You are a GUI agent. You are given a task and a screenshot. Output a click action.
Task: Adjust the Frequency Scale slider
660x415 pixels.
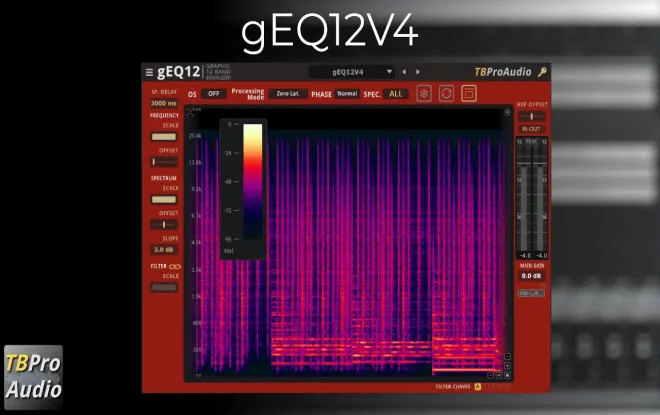tap(164, 137)
